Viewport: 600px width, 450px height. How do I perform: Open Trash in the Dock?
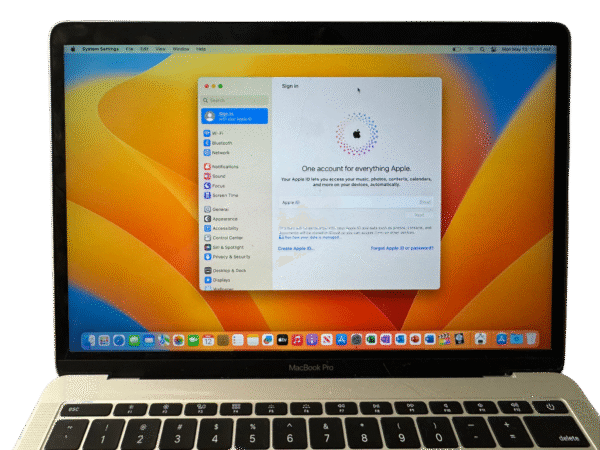point(531,339)
